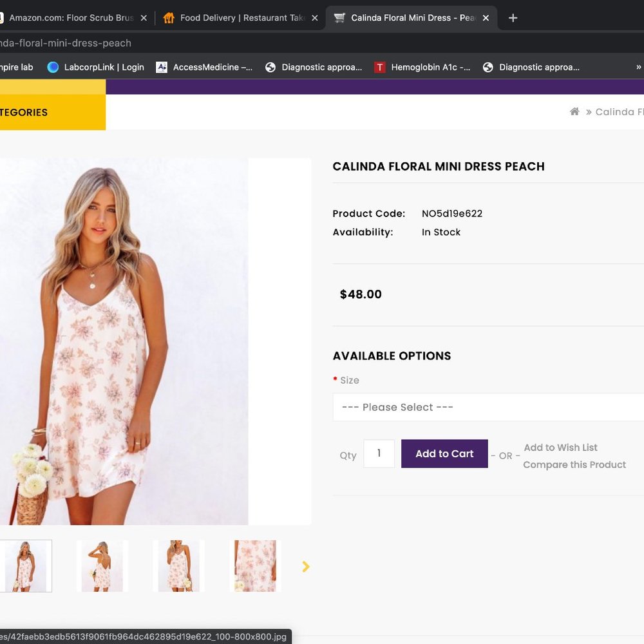Open the LabcorpLink bookmark favicon

coord(53,67)
